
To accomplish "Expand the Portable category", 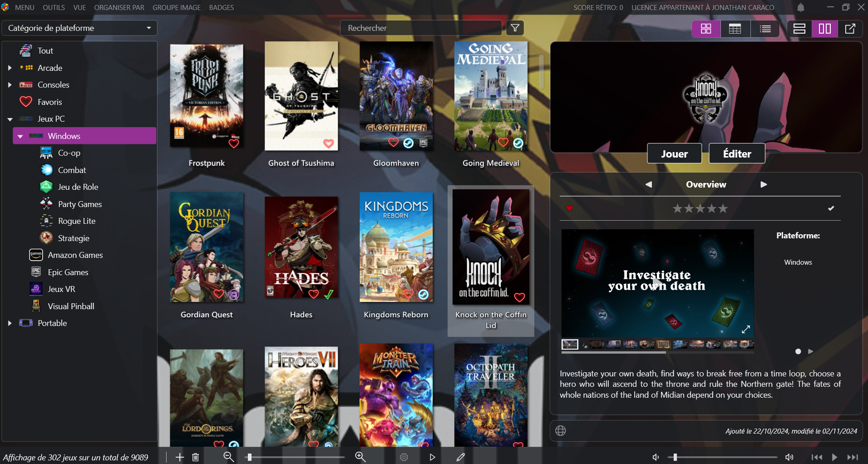I will tap(10, 323).
